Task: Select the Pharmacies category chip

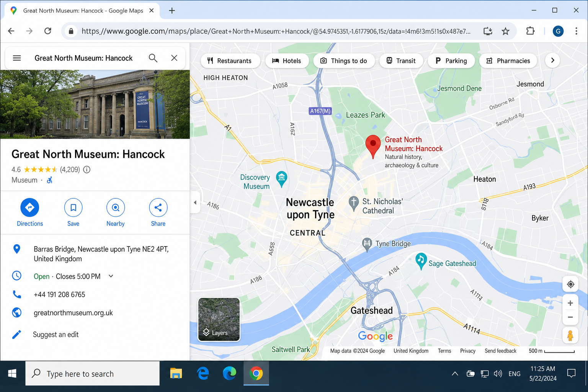Action: [508, 60]
